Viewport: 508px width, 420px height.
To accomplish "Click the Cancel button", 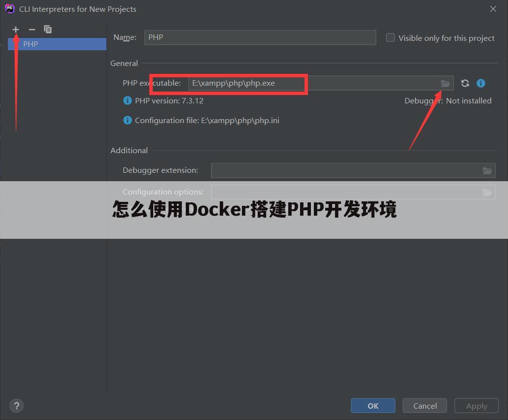I will pyautogui.click(x=425, y=406).
